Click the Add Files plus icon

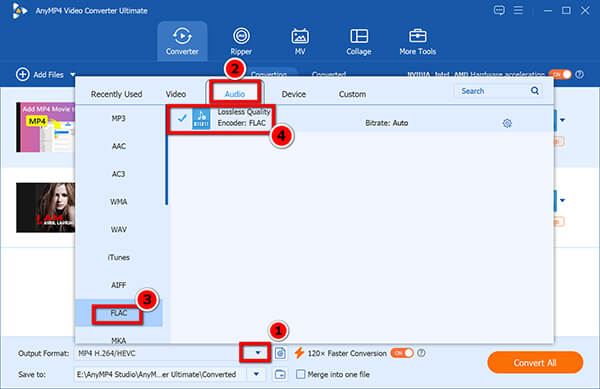(x=23, y=75)
